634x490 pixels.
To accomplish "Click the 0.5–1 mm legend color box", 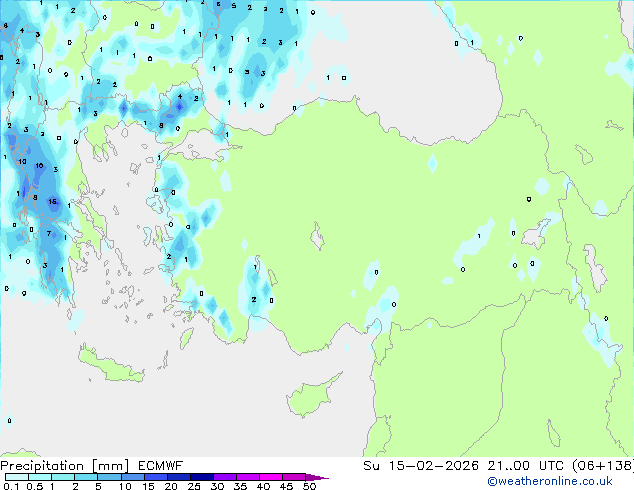I will (x=40, y=477).
